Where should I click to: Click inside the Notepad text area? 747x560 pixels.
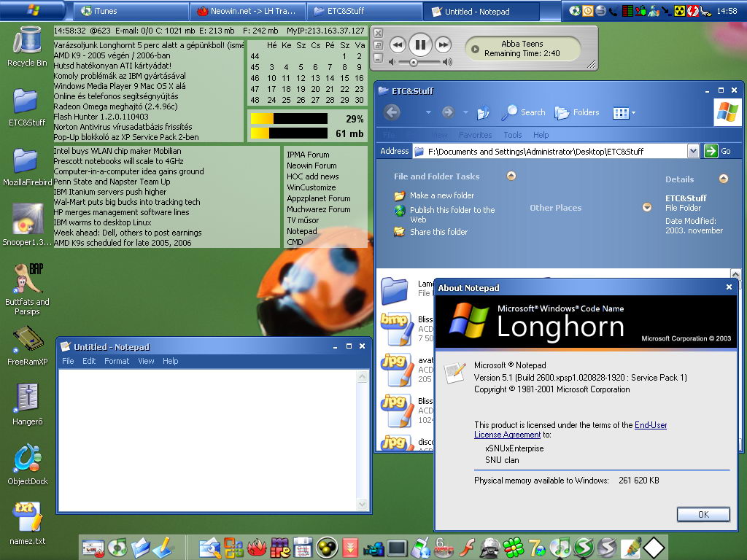pos(207,440)
